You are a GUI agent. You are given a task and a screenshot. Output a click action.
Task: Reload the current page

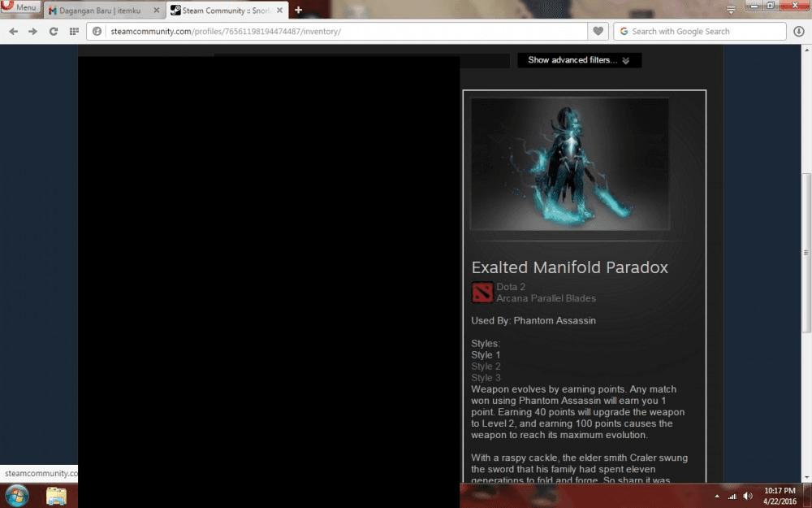[54, 32]
